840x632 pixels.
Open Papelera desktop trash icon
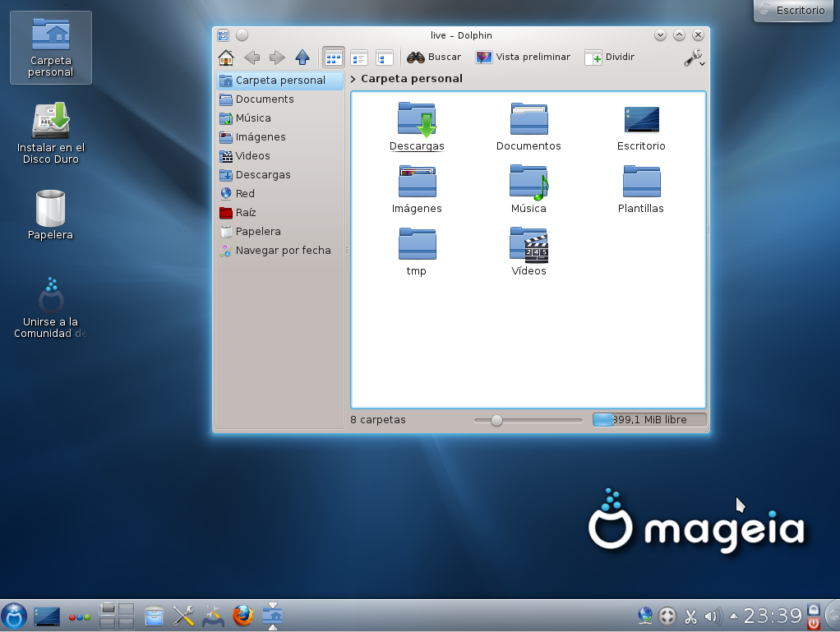[50, 215]
